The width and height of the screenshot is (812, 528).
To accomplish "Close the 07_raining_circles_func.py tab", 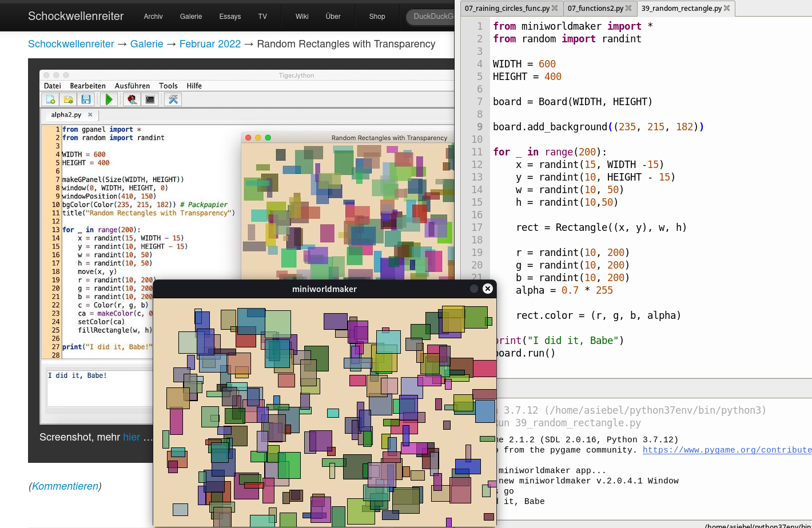I will (555, 8).
